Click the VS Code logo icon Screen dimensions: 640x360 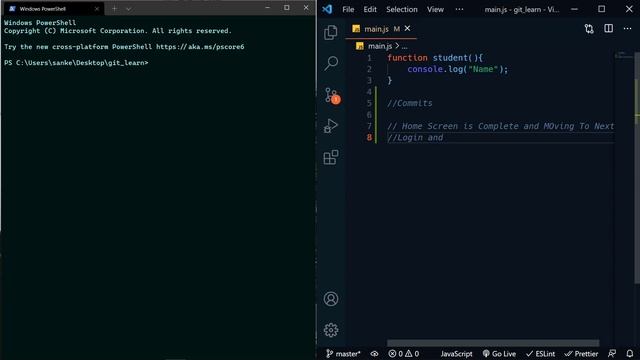[x=327, y=9]
